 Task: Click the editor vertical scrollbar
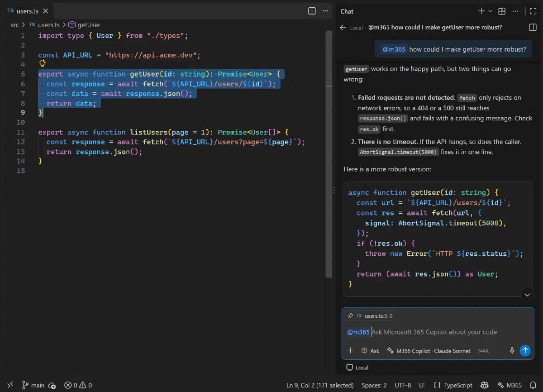[329, 154]
